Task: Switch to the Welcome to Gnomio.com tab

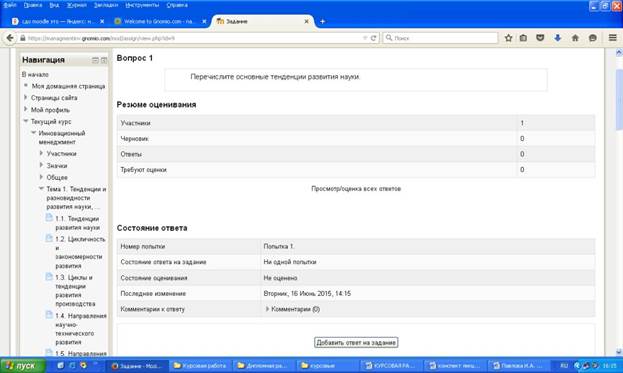Action: click(159, 21)
